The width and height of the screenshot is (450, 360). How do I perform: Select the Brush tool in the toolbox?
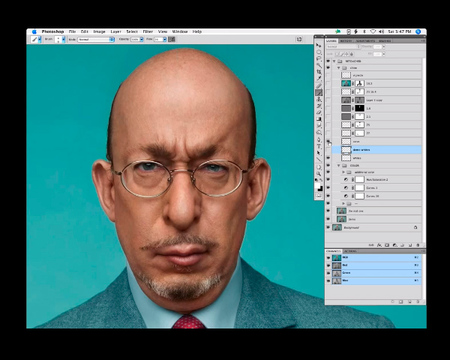pos(319,92)
